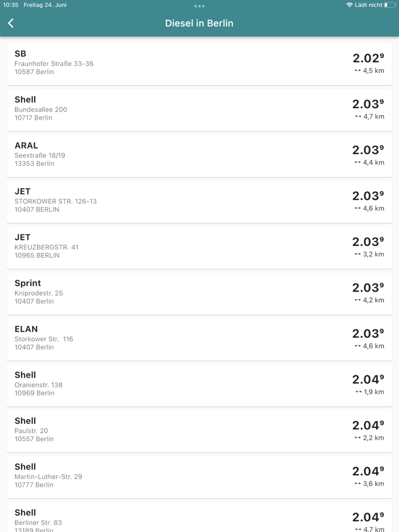Tap the distance icon for Shell Oranienstr. 138
The width and height of the screenshot is (399, 532).
pos(358,393)
